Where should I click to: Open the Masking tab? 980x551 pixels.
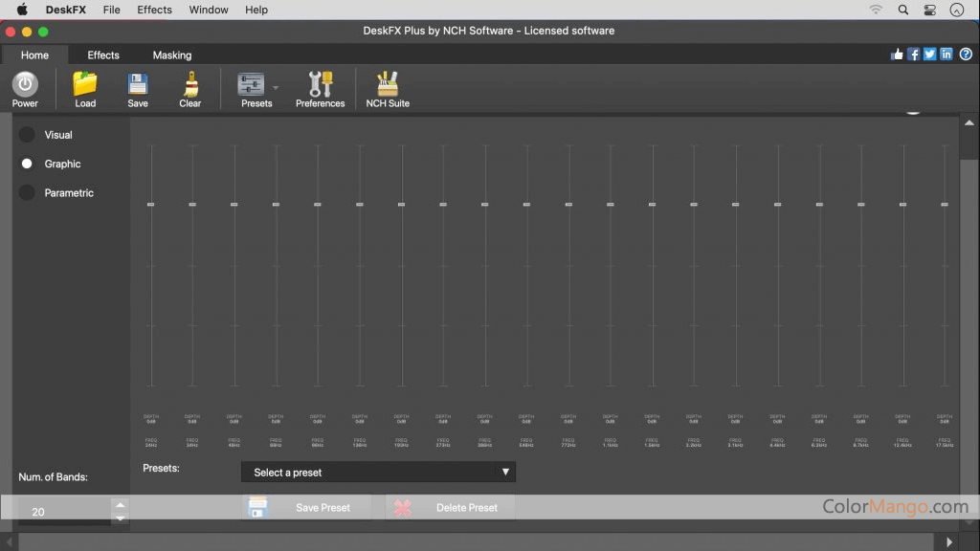(171, 55)
